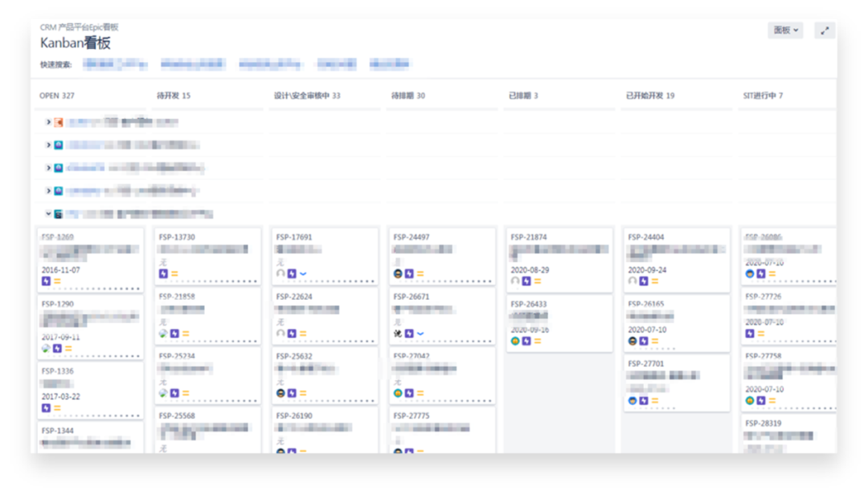Click the priority icon on FSP-25234
The image size is (868, 495).
[186, 393]
